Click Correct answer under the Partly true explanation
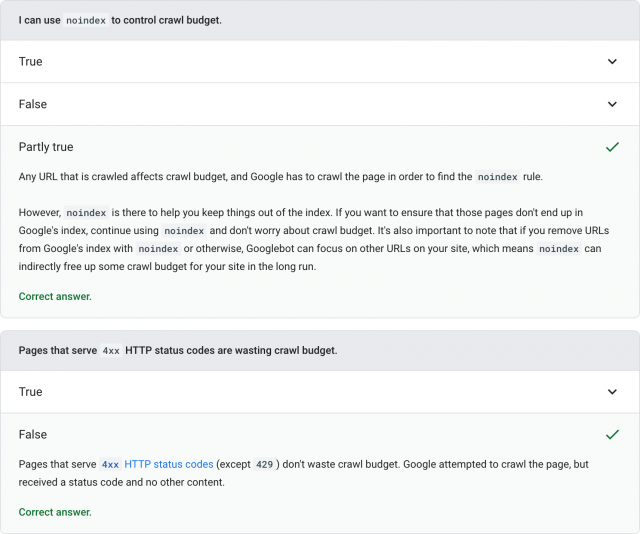The width and height of the screenshot is (640, 534). pos(55,297)
